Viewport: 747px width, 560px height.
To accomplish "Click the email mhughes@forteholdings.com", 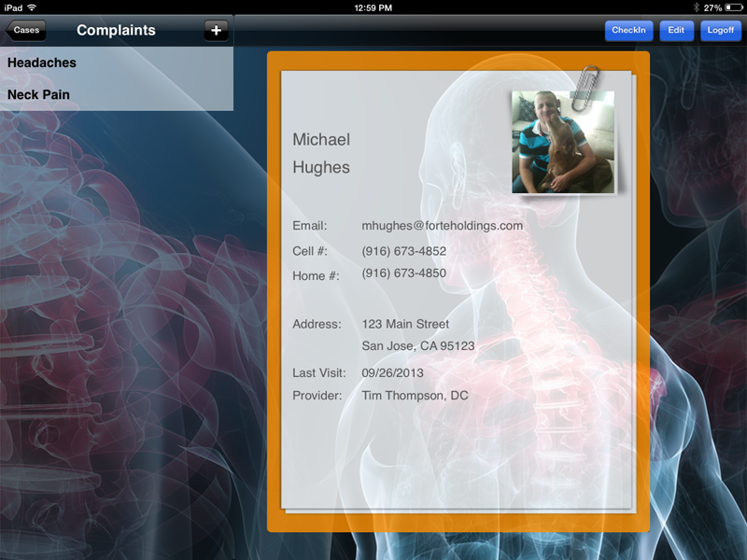I will point(442,226).
